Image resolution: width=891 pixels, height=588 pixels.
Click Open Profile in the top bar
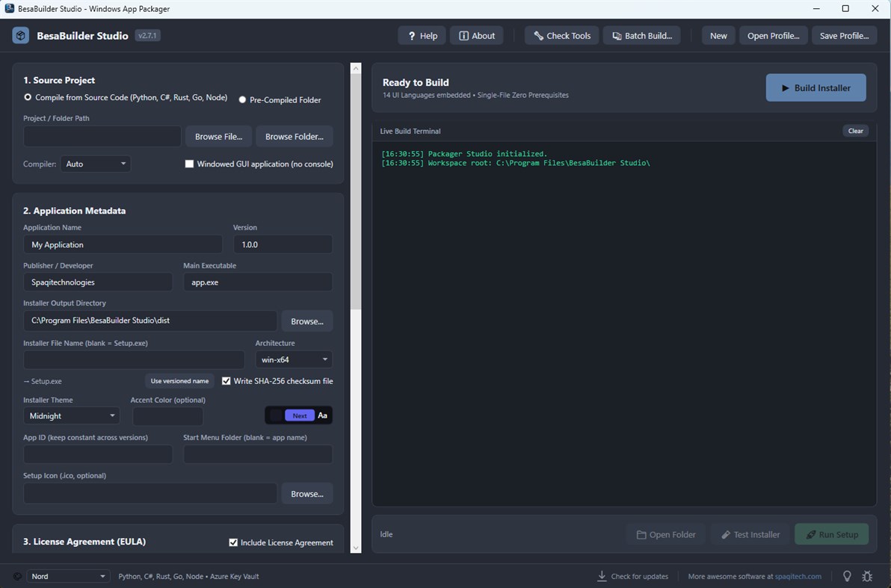(773, 35)
